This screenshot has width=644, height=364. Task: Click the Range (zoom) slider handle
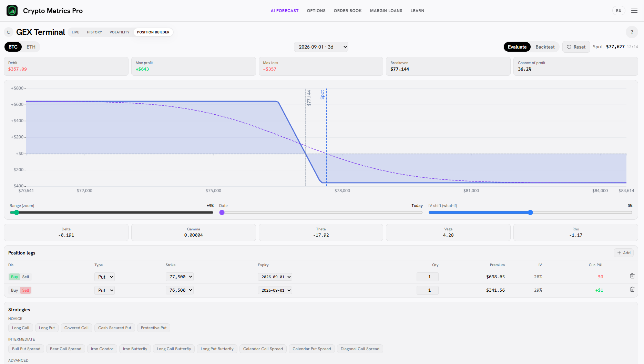coord(17,212)
